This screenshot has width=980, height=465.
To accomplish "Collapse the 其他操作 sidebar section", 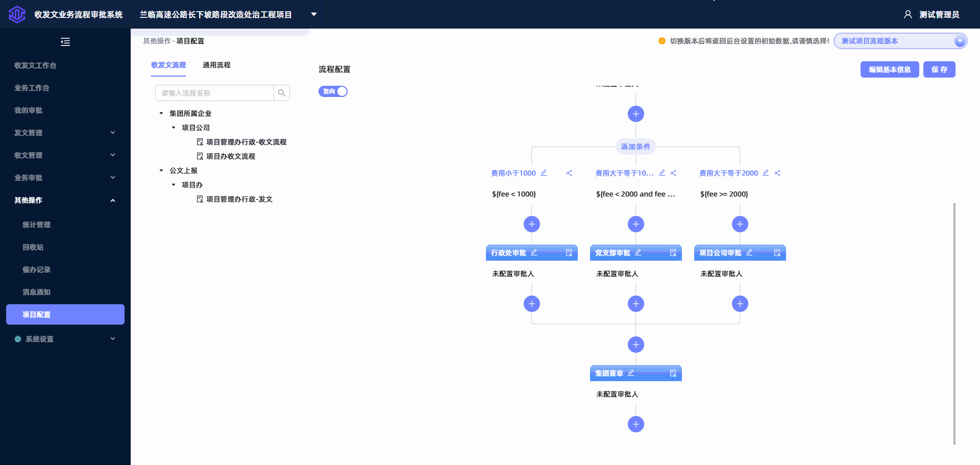I will [113, 200].
